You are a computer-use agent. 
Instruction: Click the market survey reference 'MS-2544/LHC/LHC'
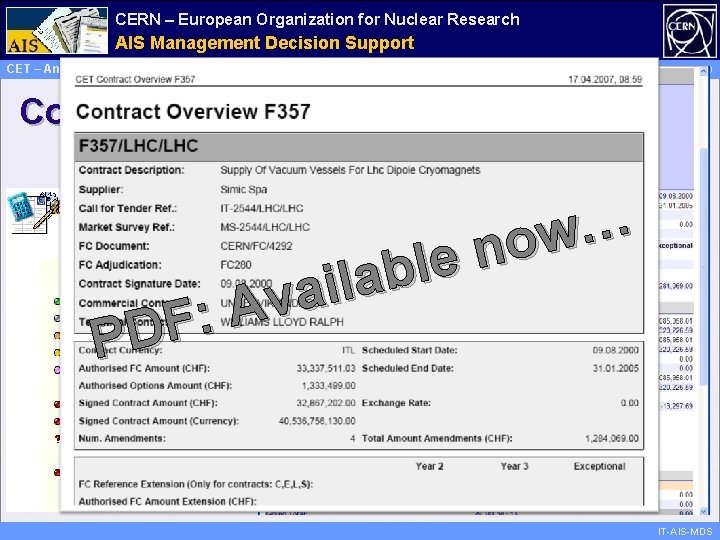tap(265, 227)
